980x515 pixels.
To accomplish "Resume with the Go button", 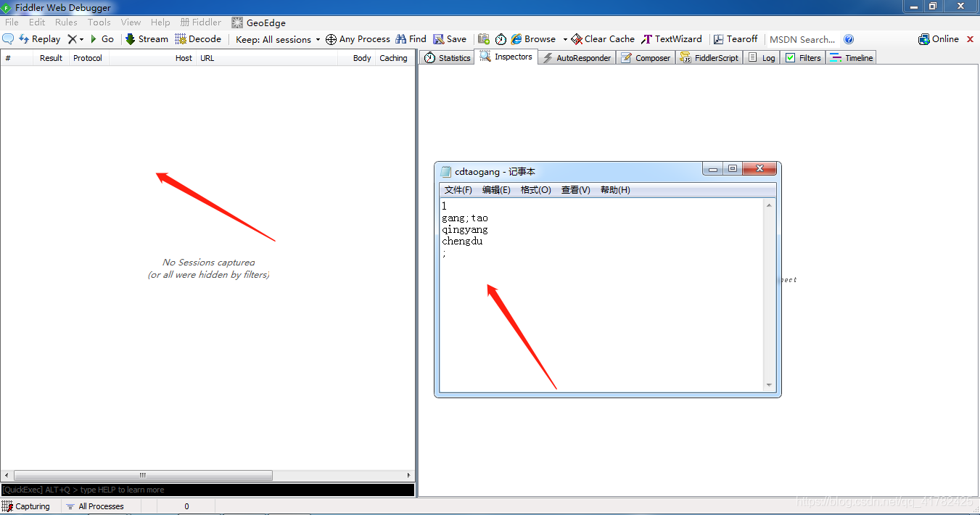I will pos(102,39).
